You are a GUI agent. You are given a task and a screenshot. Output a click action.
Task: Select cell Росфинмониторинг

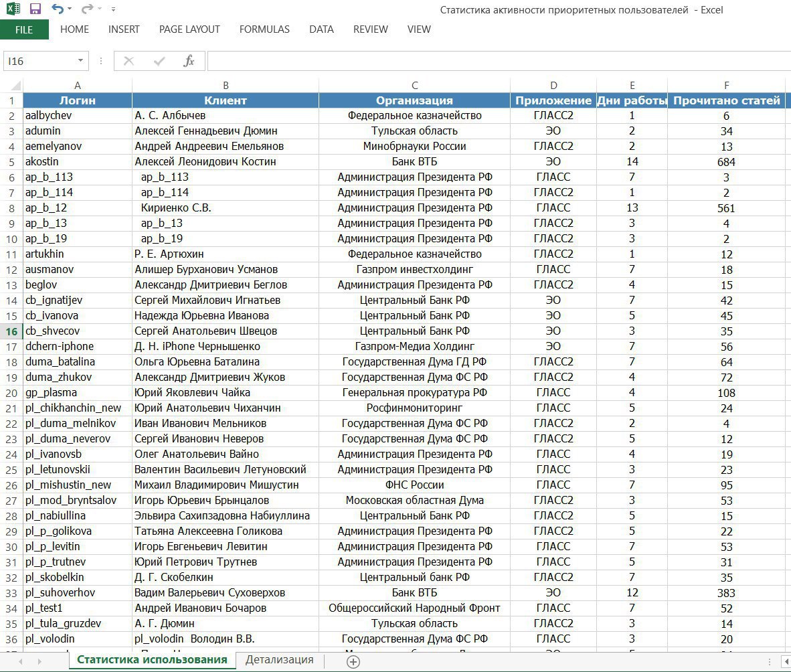pyautogui.click(x=415, y=408)
